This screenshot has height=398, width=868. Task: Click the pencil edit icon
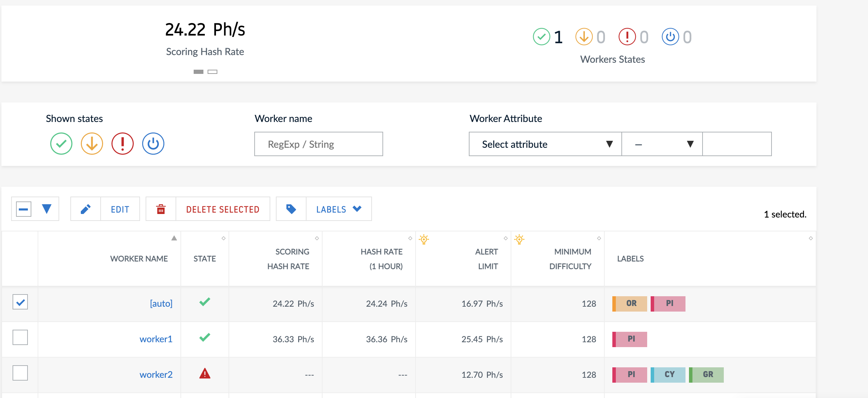[x=86, y=209]
